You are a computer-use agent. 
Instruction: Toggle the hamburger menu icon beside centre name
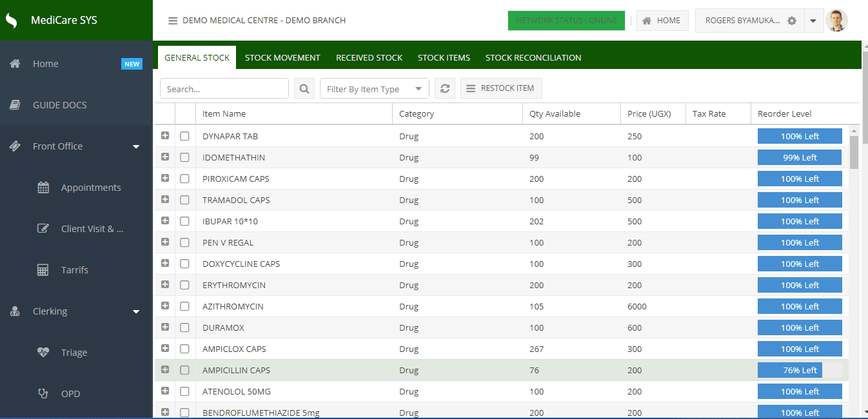click(173, 21)
